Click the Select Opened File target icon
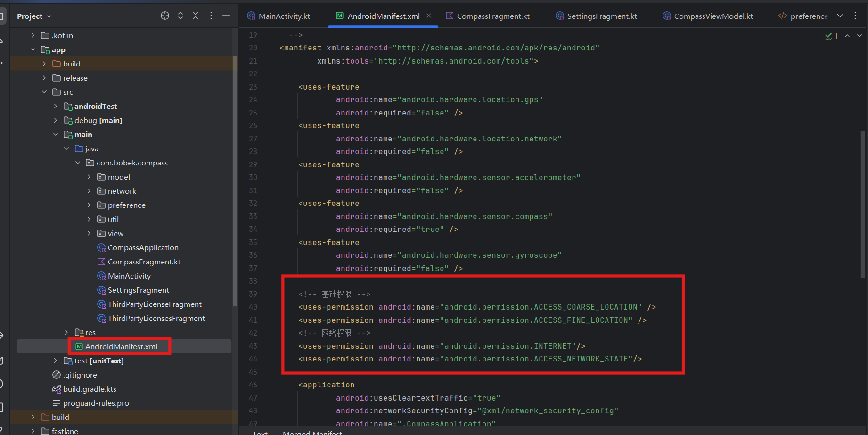Viewport: 868px width, 435px height. (165, 16)
